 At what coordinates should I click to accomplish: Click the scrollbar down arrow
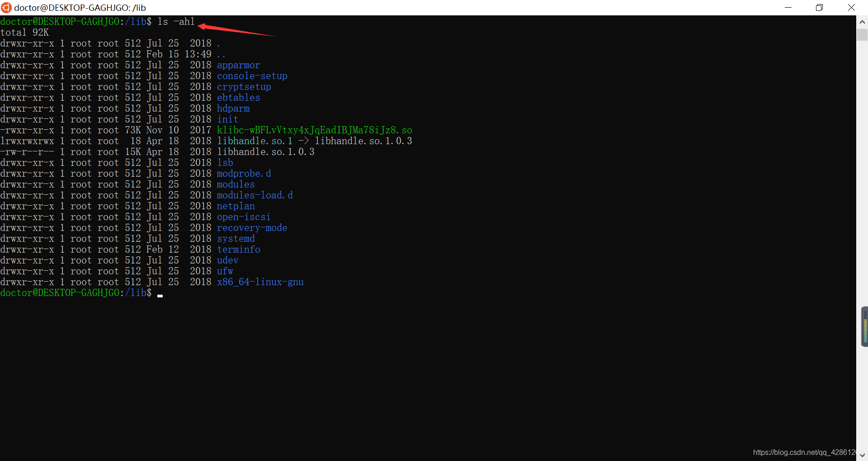coord(862,456)
